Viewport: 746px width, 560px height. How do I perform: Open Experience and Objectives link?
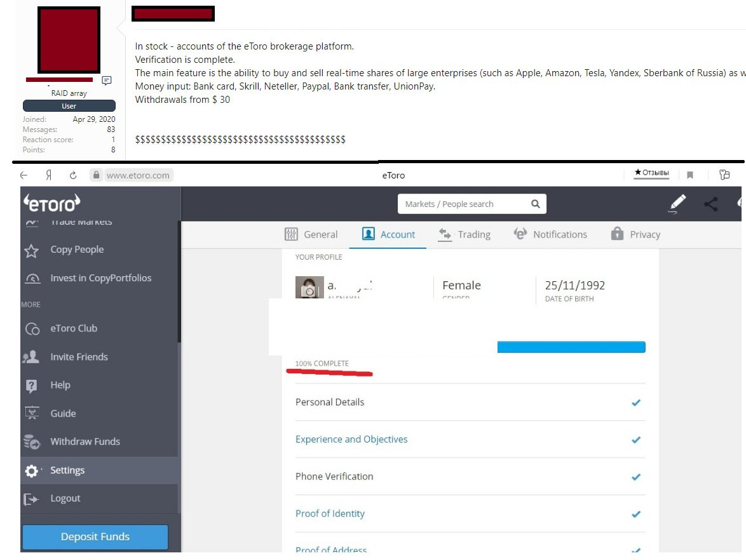pos(351,439)
